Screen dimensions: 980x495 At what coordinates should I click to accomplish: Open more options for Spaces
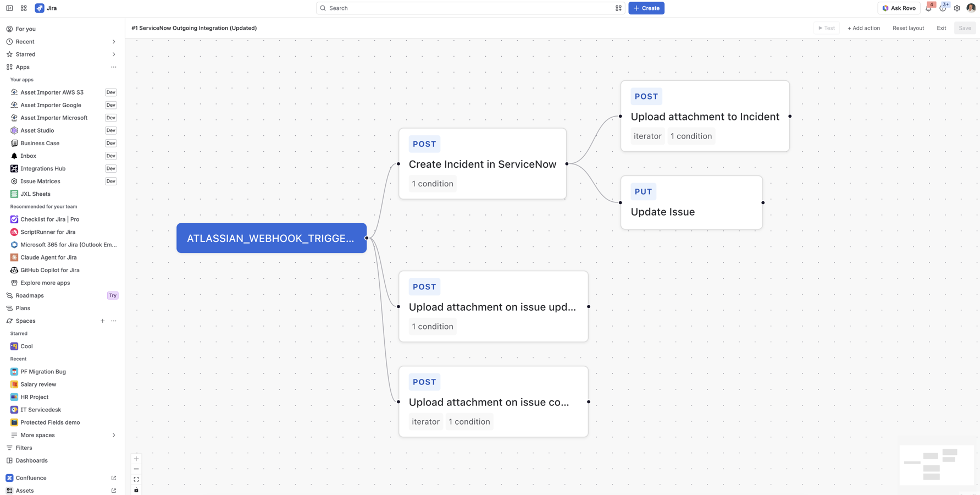pyautogui.click(x=114, y=321)
